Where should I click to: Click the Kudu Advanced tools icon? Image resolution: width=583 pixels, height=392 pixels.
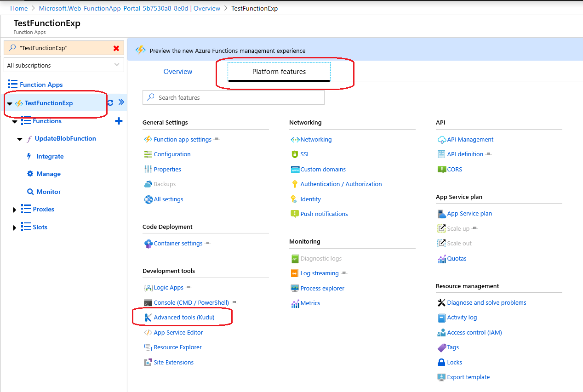148,318
